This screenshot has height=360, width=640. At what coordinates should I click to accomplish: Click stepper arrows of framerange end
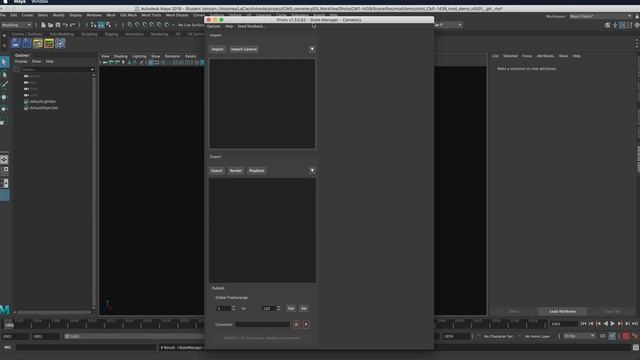tap(279, 308)
